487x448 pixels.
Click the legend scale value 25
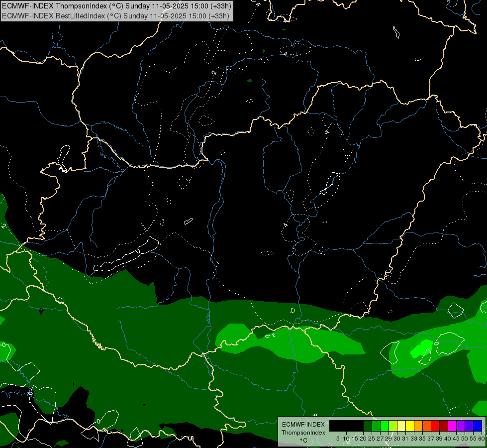point(372,439)
